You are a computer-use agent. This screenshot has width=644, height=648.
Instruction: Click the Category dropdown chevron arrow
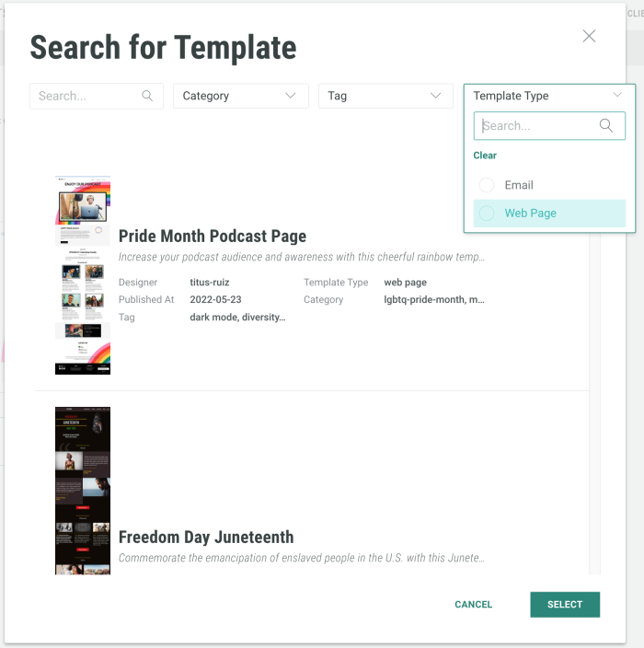click(x=291, y=96)
